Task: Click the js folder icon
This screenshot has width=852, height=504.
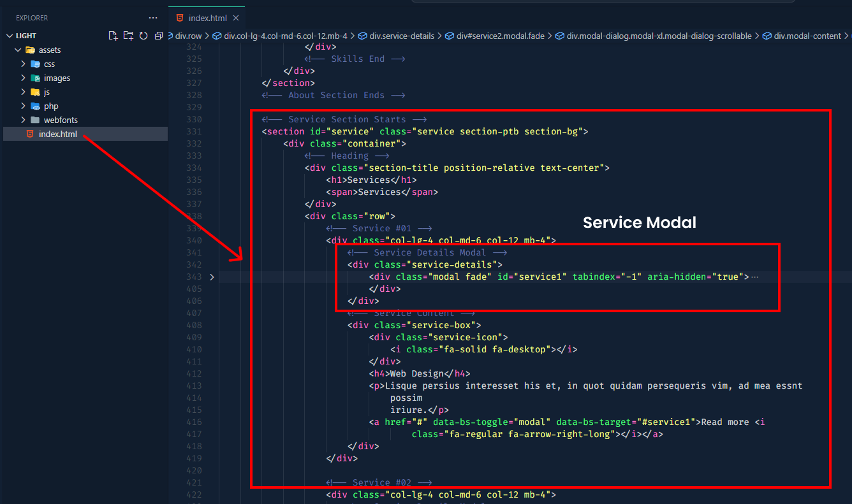Action: coord(36,92)
